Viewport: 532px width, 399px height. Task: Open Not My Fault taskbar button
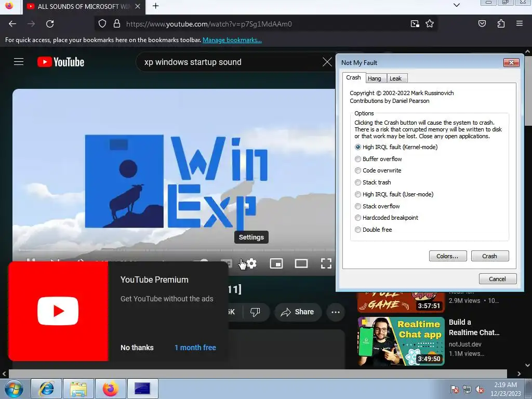[x=142, y=389]
